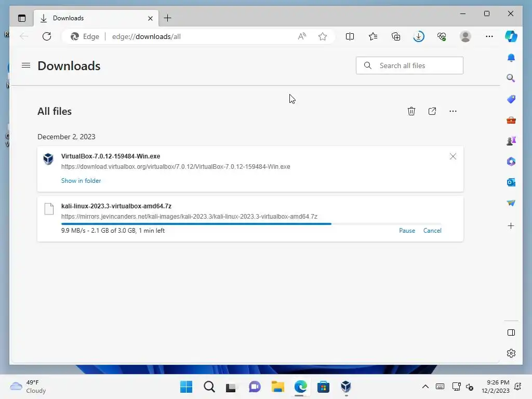
Task: Pause the kali-linux download
Action: (407, 231)
